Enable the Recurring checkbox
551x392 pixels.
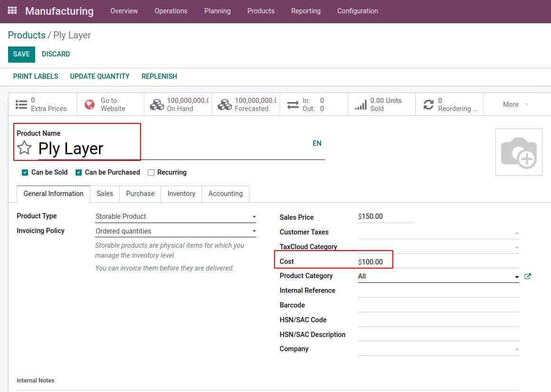(151, 172)
